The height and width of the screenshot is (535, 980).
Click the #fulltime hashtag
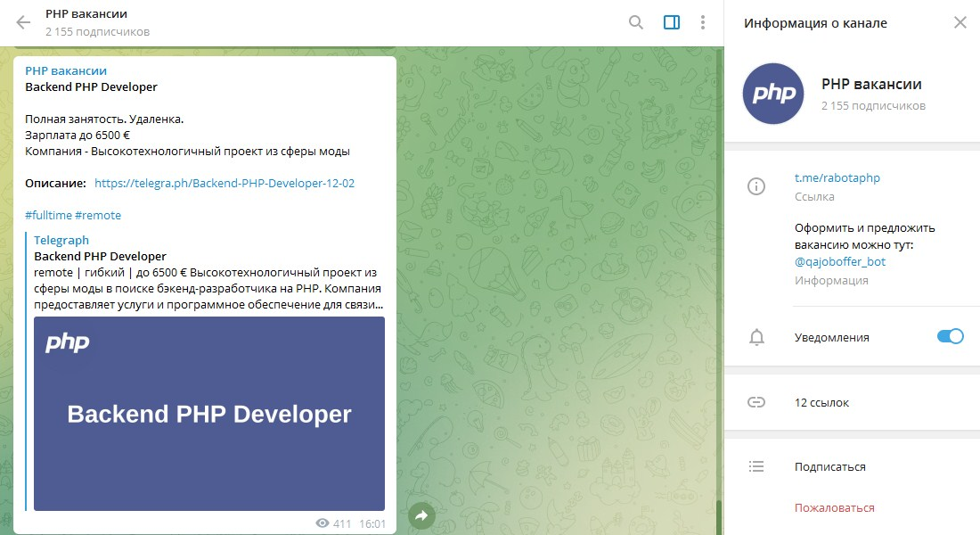click(48, 215)
